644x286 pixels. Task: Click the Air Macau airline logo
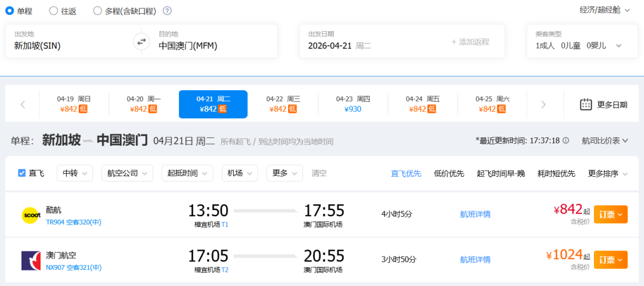(30, 260)
